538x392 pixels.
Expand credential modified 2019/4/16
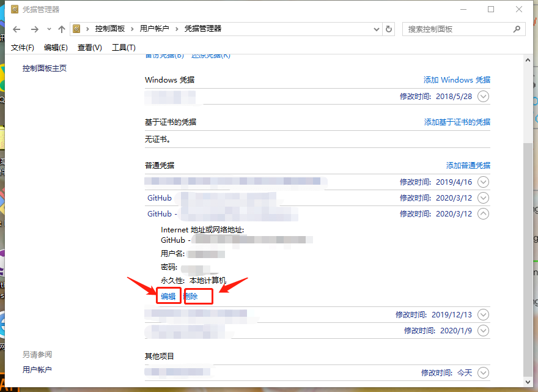click(483, 182)
